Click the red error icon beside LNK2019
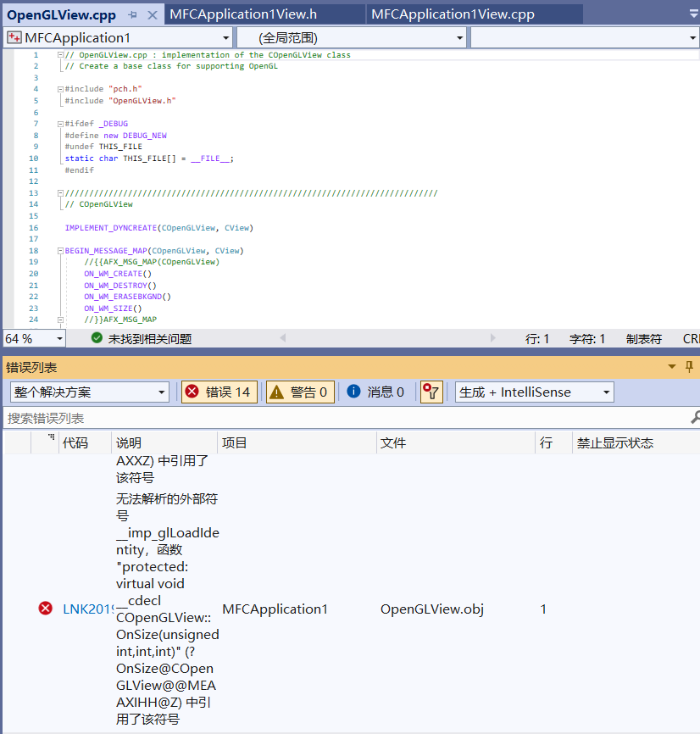 coord(46,609)
